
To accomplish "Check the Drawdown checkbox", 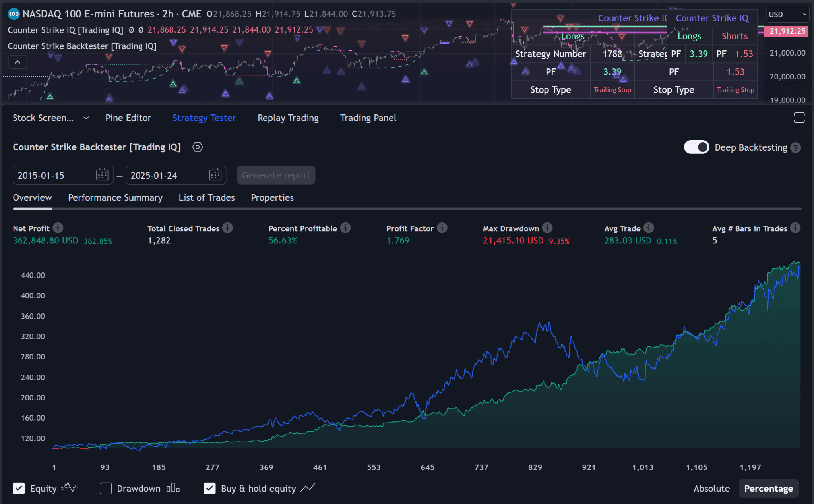I will pyautogui.click(x=106, y=488).
